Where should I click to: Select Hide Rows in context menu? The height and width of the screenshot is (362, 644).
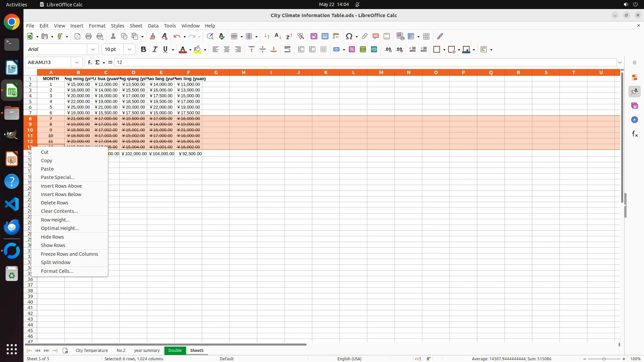pyautogui.click(x=52, y=237)
